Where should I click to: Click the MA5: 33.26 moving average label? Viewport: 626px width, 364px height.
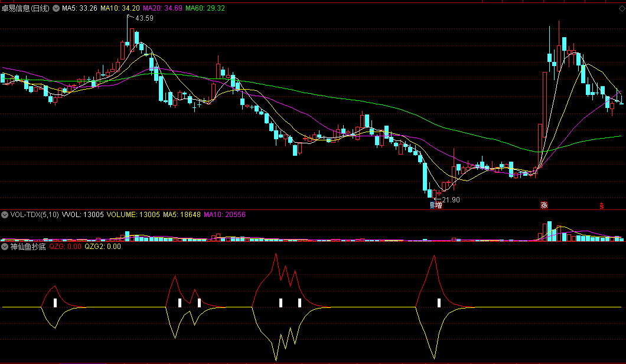coord(80,8)
